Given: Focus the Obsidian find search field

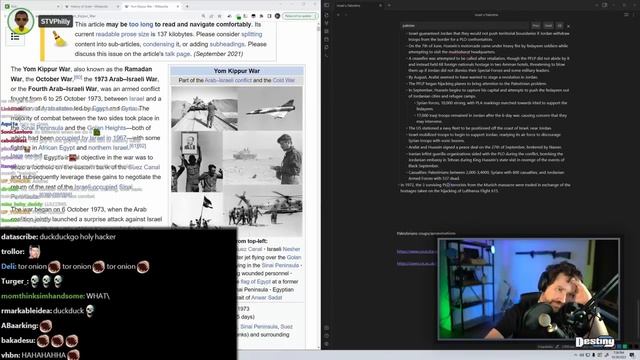Looking at the screenshot, I should [x=465, y=25].
